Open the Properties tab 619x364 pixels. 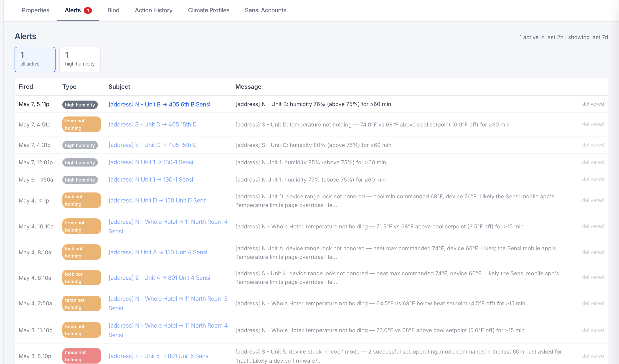click(x=35, y=10)
